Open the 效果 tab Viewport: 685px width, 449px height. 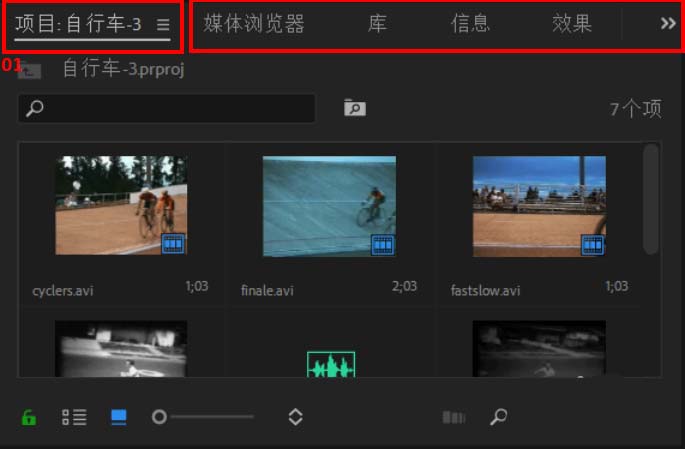(572, 24)
